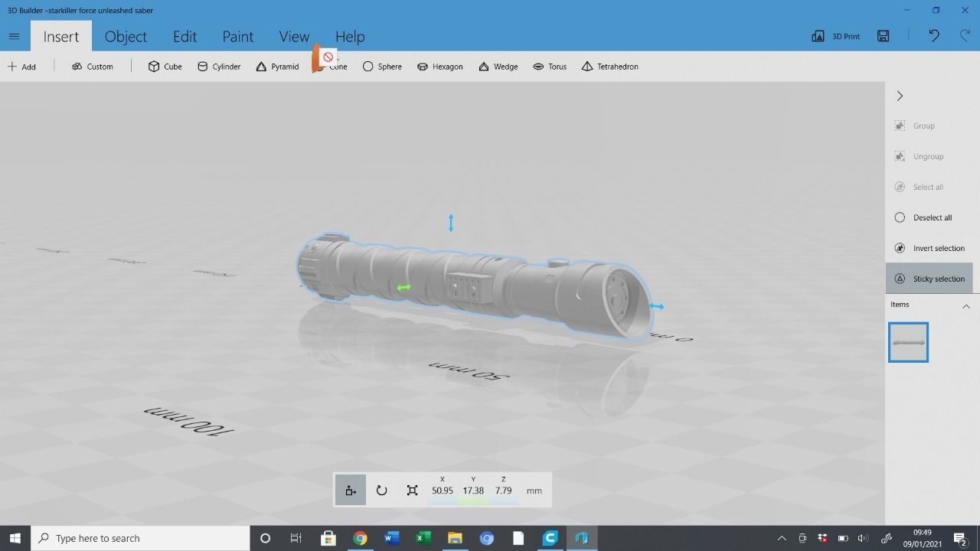Save the model with floppy disk icon

tap(884, 36)
